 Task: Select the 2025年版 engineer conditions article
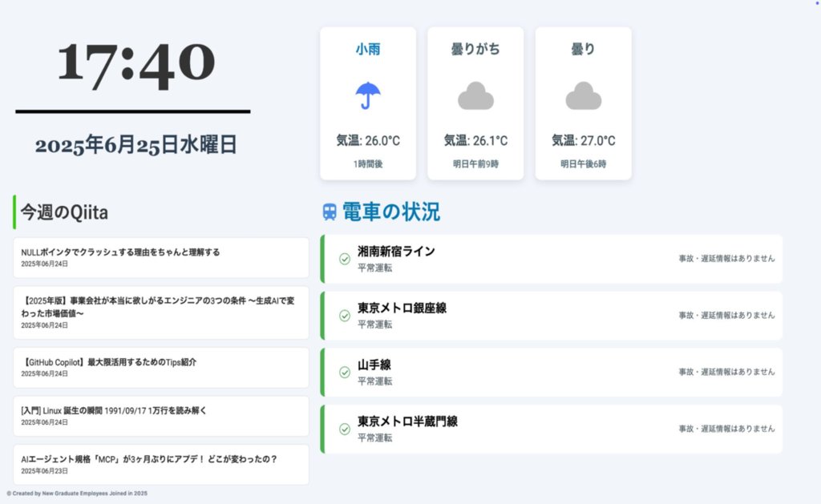click(x=160, y=313)
